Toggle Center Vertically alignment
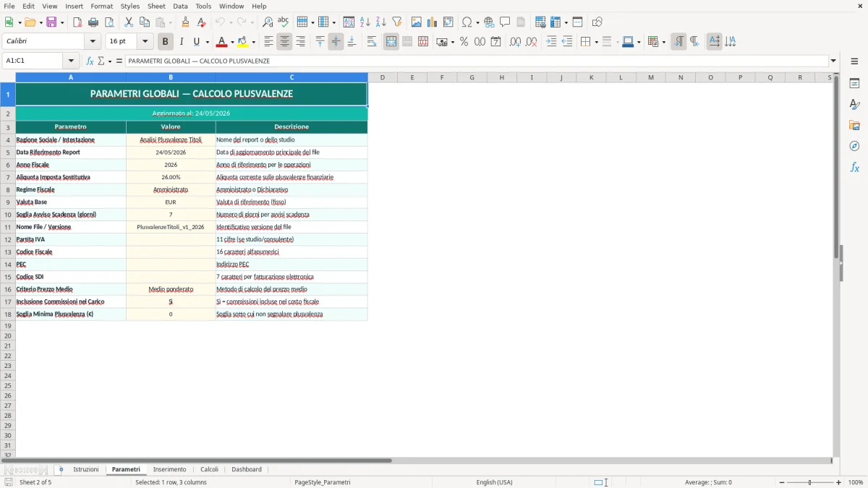 [336, 42]
